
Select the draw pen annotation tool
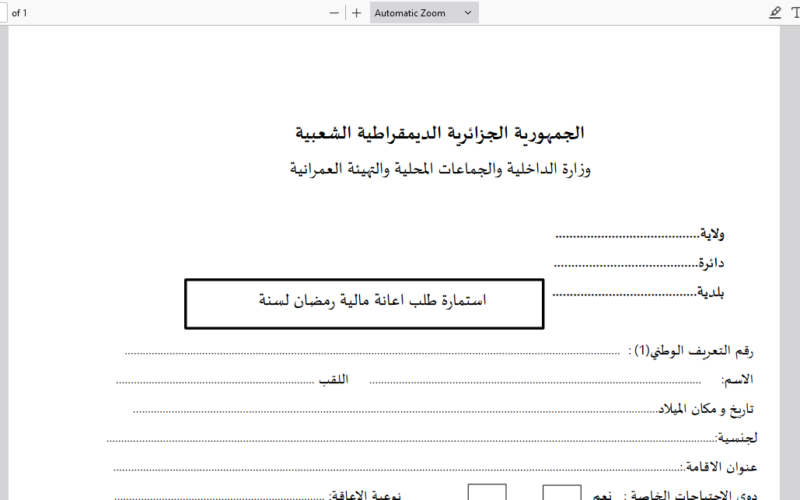point(775,13)
